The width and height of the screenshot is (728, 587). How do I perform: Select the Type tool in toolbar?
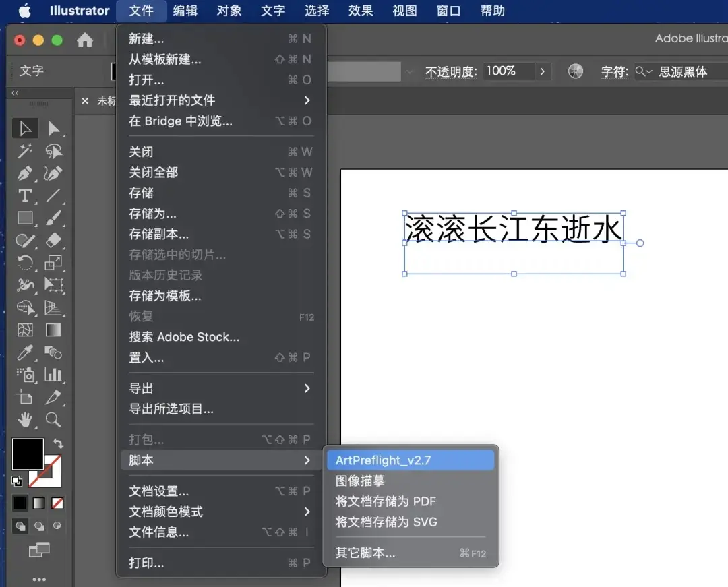[25, 196]
